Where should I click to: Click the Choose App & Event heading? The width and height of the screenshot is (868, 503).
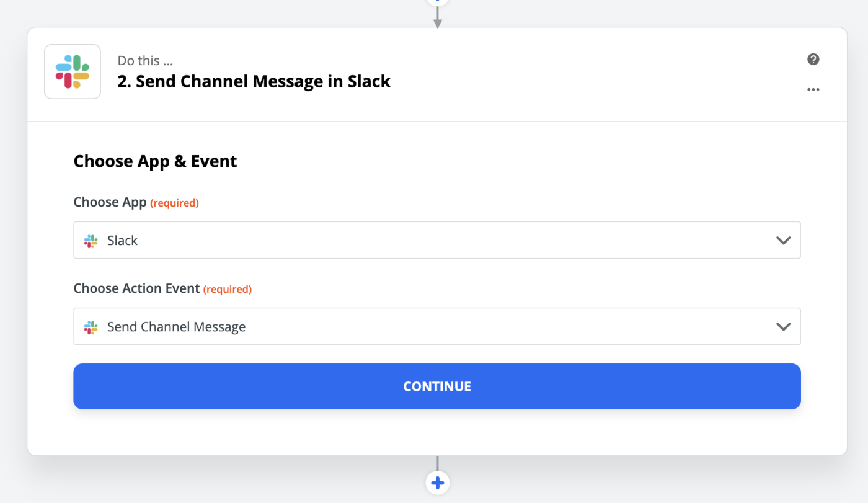[156, 161]
